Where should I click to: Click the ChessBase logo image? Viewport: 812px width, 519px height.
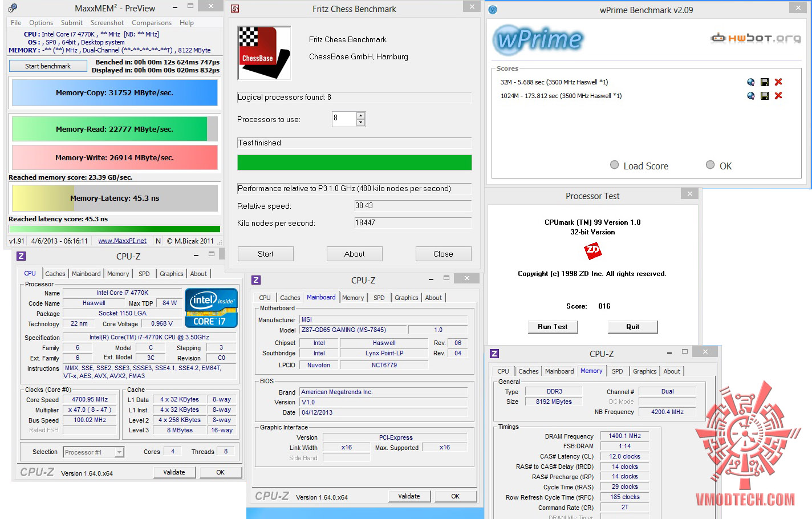[x=264, y=52]
